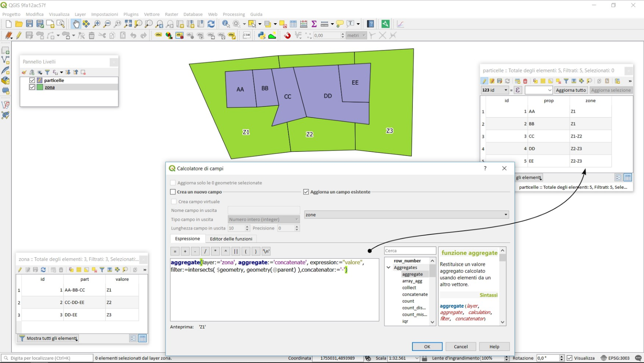Screen dimensions: 644x363
Task: Click the filter funnel in Pannello Livelli
Action: pos(47,72)
